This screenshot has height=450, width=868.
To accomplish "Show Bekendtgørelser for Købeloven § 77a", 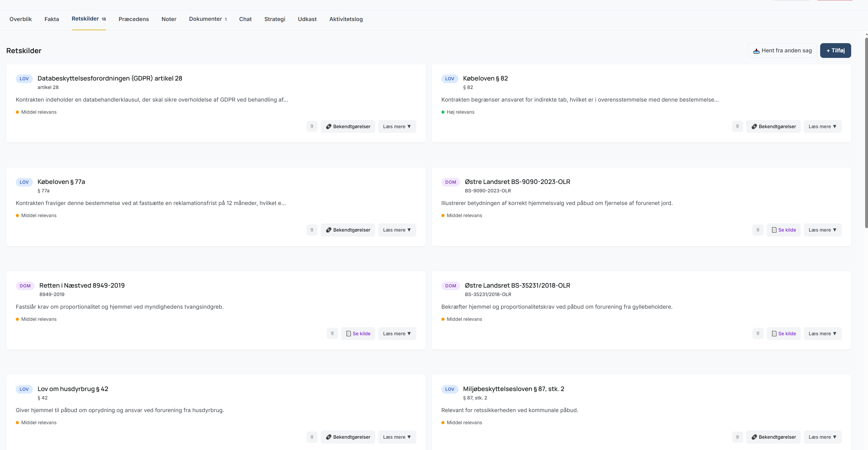I will coord(348,230).
